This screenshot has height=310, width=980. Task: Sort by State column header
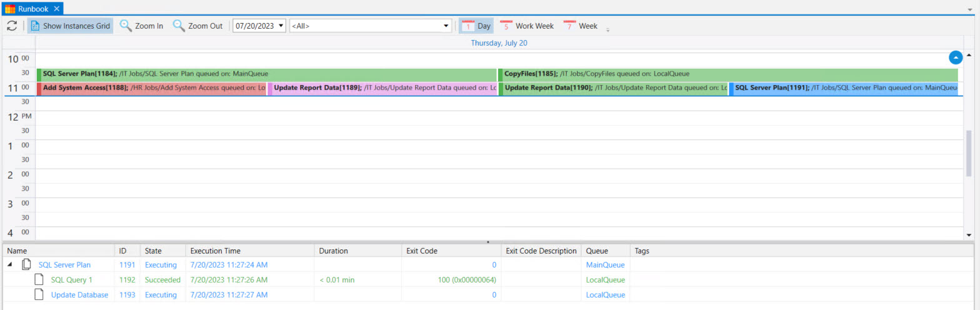(162, 251)
